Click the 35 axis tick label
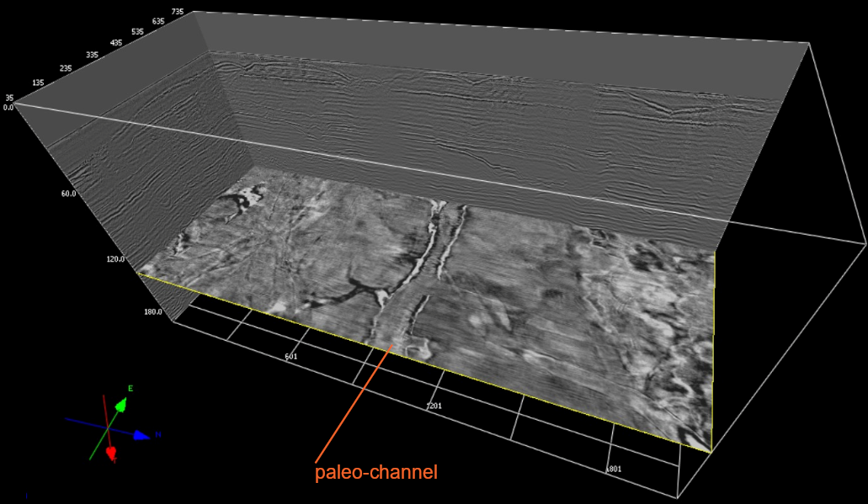868x504 pixels. [8, 98]
